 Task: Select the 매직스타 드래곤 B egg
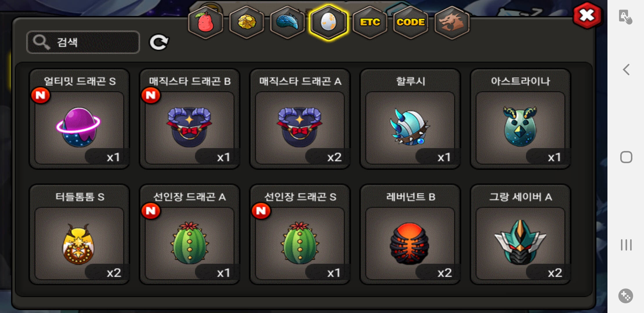point(190,119)
